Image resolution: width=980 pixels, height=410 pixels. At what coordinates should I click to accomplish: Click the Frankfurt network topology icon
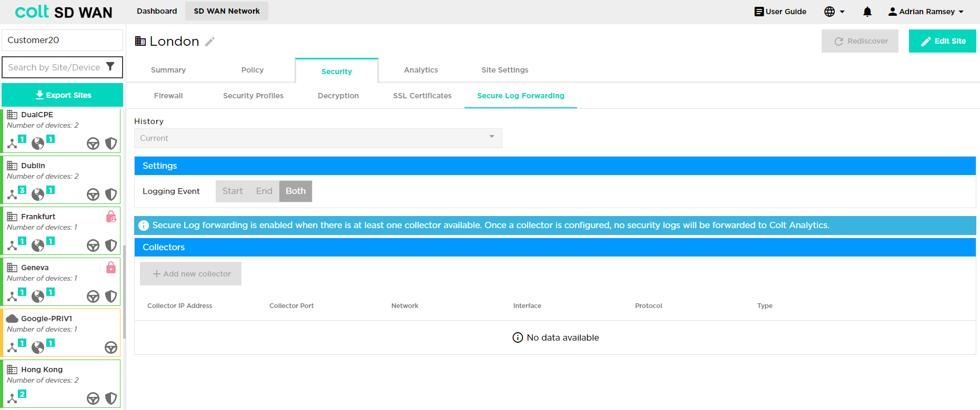click(x=12, y=245)
